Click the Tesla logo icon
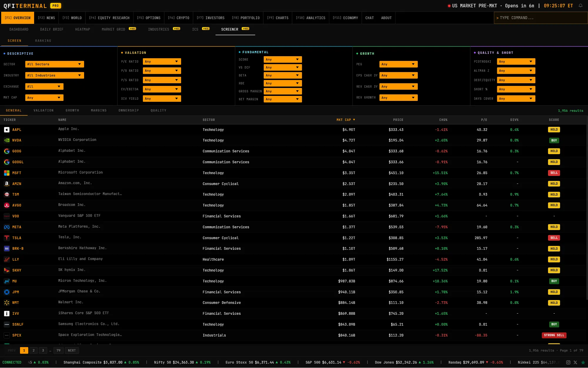The width and height of the screenshot is (588, 368). tap(7, 238)
